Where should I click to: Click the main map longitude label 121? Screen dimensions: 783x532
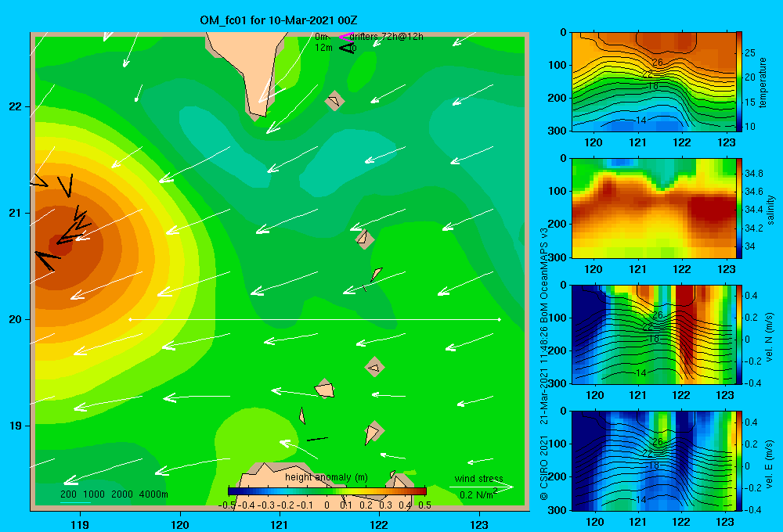tap(280, 524)
